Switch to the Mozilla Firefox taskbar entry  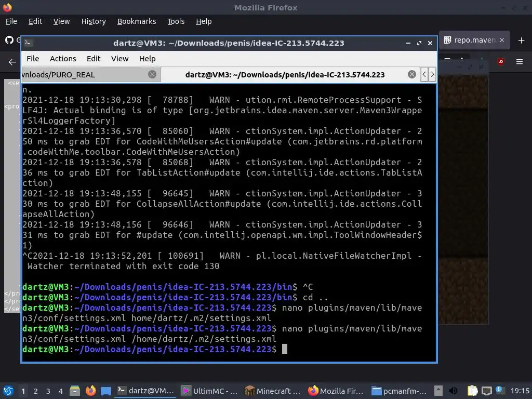336,391
